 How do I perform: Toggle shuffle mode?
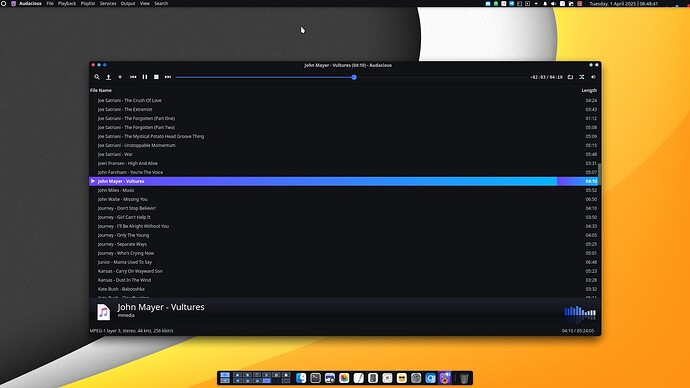point(582,77)
